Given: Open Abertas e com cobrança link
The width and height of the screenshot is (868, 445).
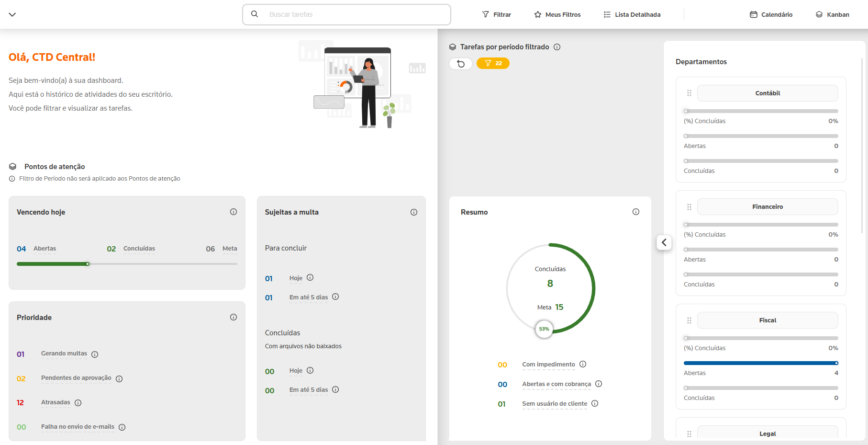Looking at the screenshot, I should click(x=556, y=384).
